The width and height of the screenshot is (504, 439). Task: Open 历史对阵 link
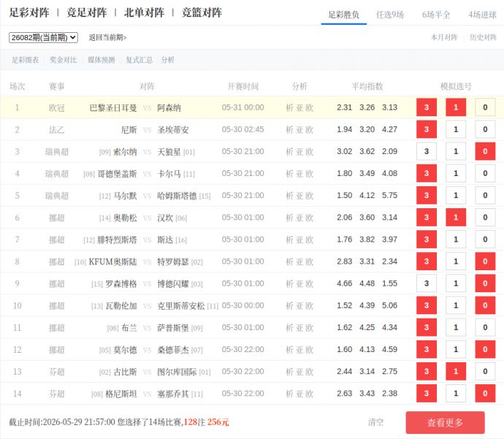coord(483,37)
